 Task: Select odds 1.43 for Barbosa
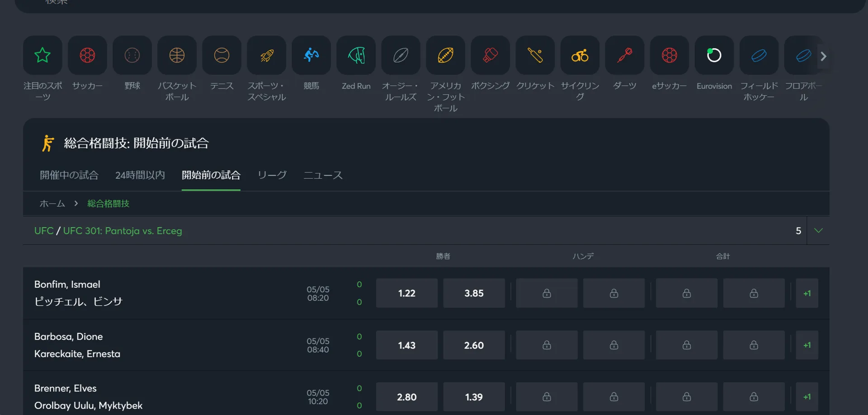[x=407, y=345]
